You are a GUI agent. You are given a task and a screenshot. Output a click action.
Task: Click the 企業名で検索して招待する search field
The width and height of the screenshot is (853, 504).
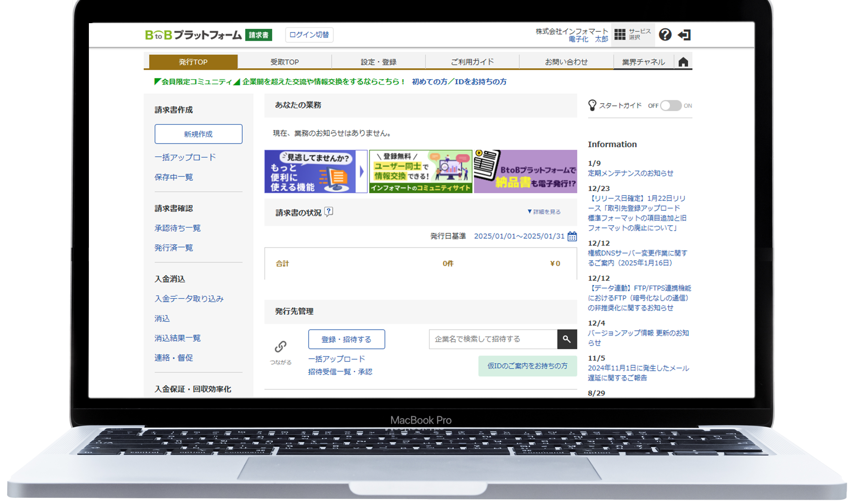pyautogui.click(x=493, y=339)
